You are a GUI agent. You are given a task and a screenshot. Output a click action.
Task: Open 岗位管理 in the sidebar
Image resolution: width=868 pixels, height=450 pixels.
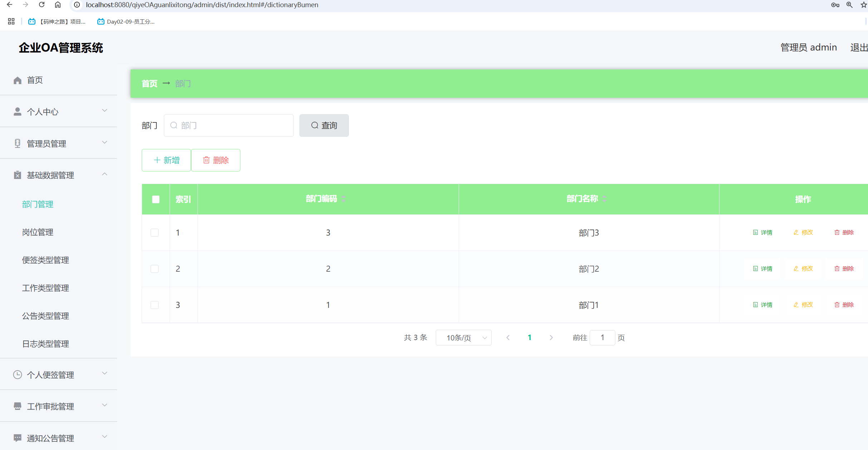38,232
